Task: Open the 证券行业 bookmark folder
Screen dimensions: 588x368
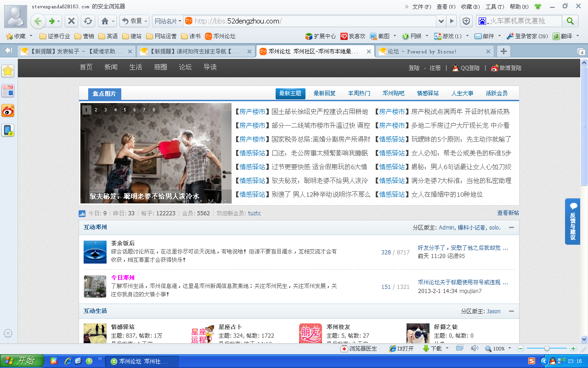Action: (x=55, y=36)
